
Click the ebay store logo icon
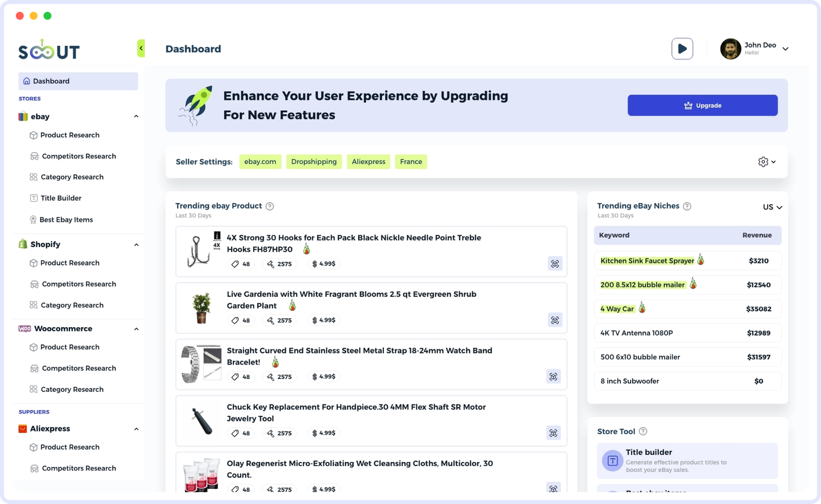pos(23,116)
